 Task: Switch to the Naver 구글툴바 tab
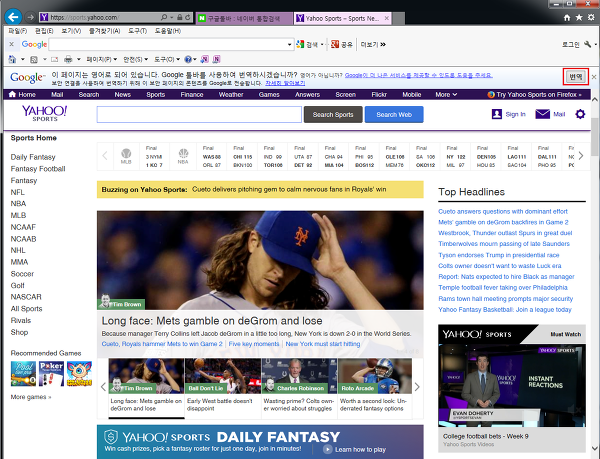pos(244,18)
